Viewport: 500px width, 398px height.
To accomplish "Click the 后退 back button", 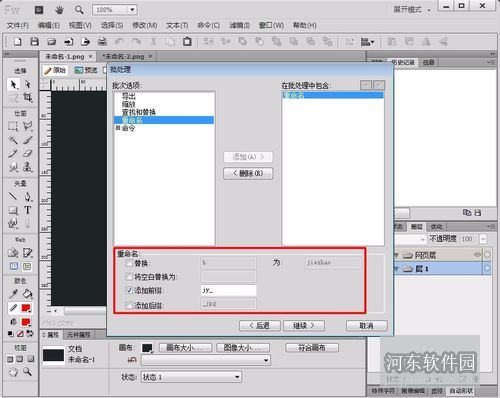I will (x=260, y=326).
